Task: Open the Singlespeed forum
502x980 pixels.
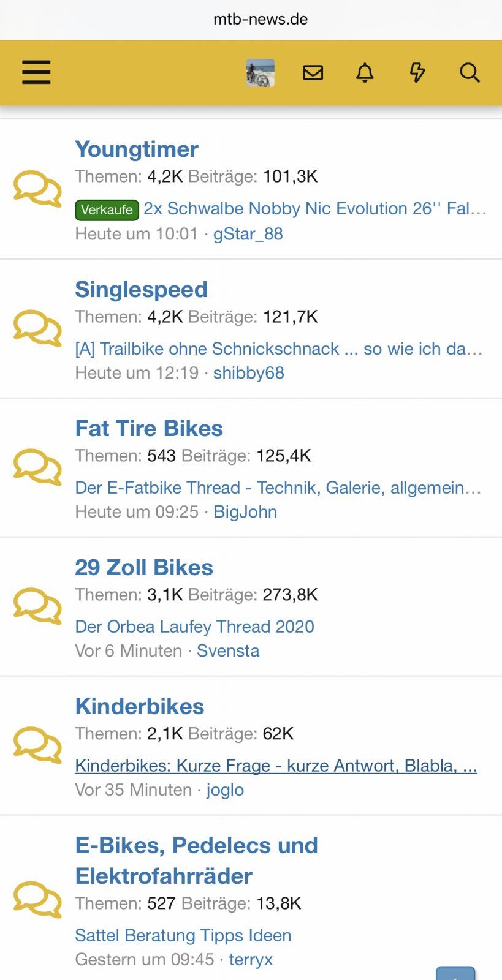Action: (x=142, y=289)
